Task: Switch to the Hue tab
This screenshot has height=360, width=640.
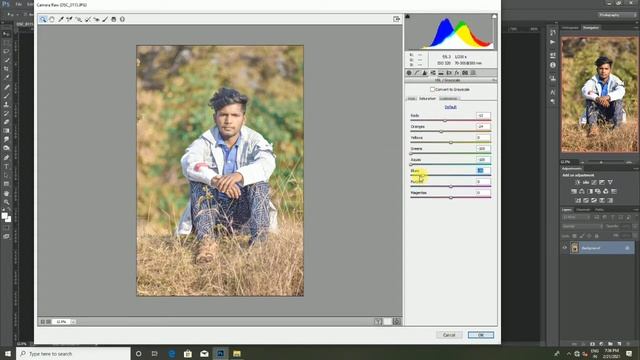Action: tap(411, 99)
